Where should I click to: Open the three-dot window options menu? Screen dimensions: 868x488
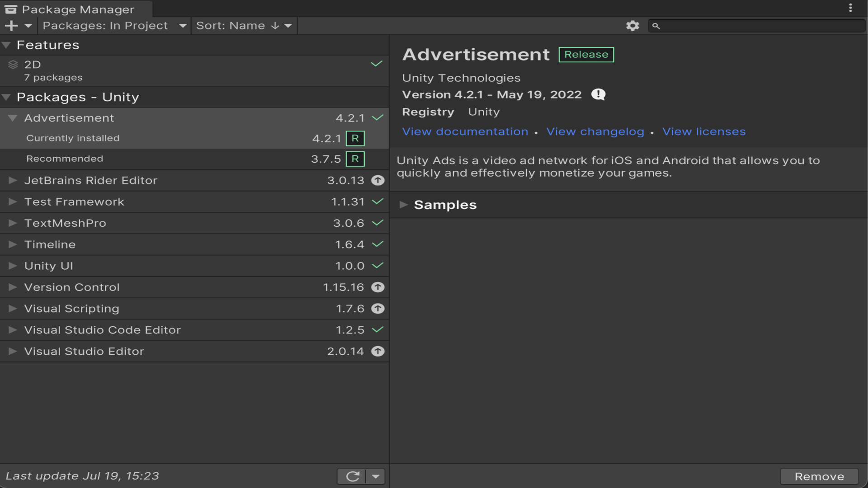point(850,8)
